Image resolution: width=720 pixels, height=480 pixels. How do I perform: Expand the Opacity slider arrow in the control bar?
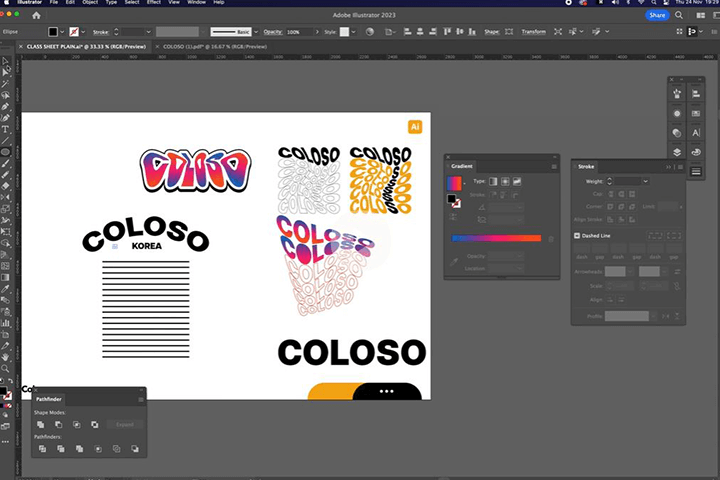pos(317,32)
